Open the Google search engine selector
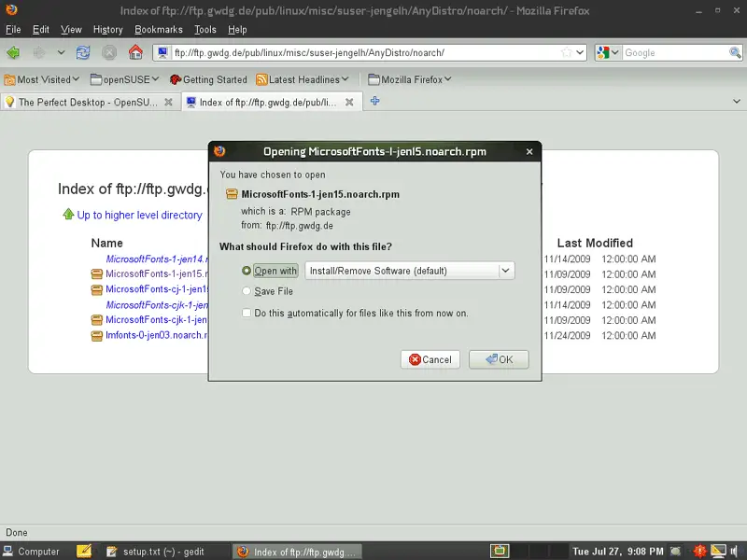The height and width of the screenshot is (560, 747). pos(608,52)
